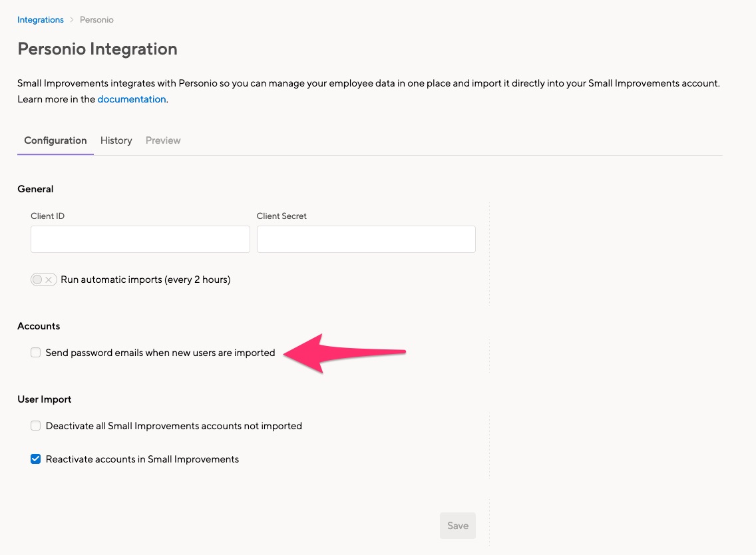
Task: Click the Save button
Action: [x=457, y=525]
